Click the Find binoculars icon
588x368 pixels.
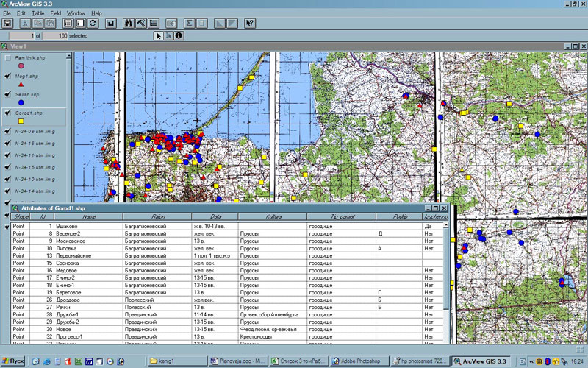pos(129,24)
